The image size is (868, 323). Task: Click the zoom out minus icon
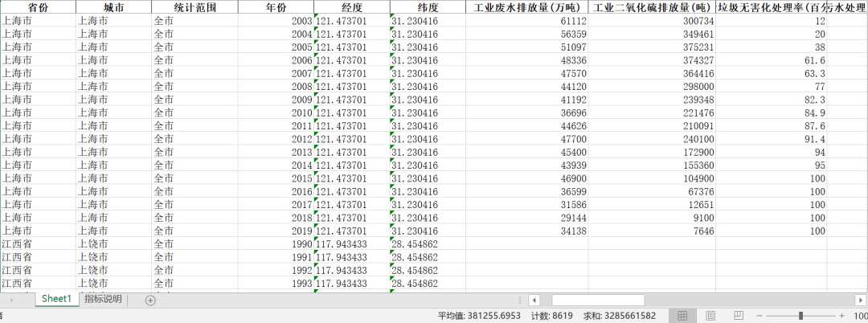[x=759, y=316]
